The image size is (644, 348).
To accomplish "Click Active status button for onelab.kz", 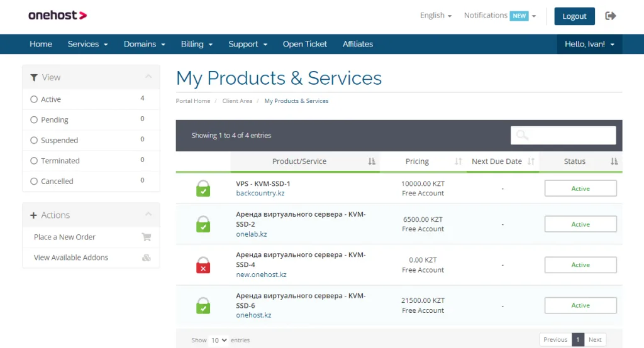I will pos(580,224).
